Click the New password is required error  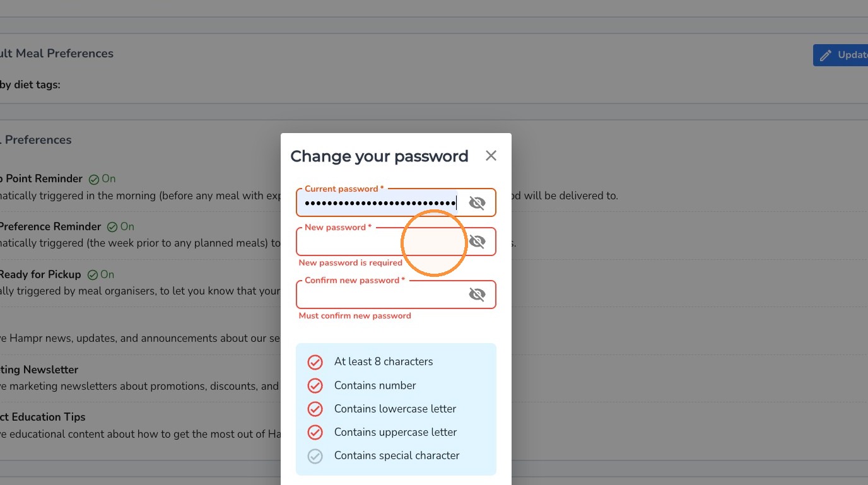point(350,262)
